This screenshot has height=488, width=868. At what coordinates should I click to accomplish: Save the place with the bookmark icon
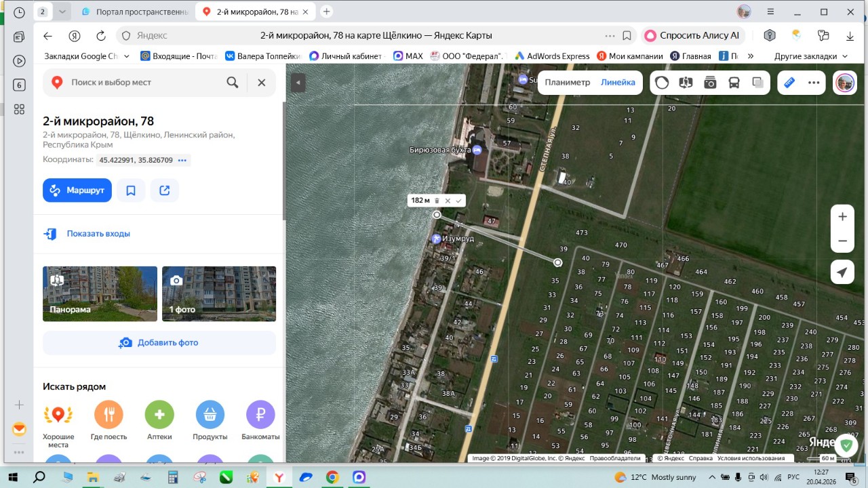click(x=131, y=190)
